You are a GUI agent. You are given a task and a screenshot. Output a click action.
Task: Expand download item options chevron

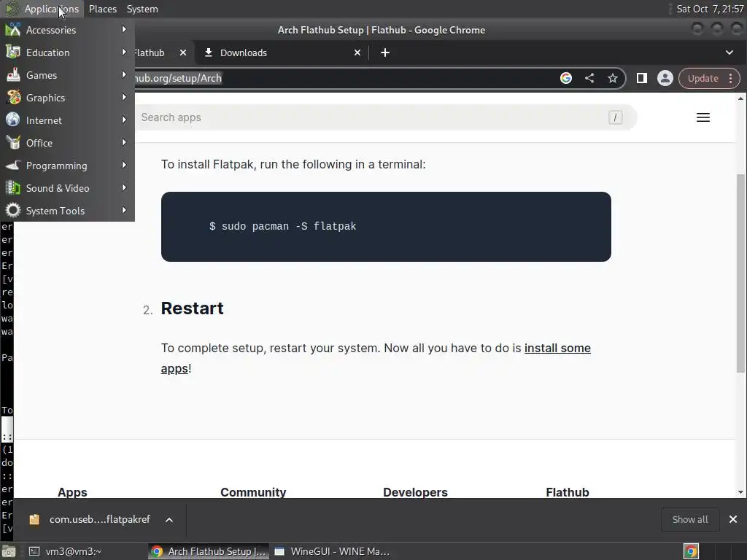(169, 519)
